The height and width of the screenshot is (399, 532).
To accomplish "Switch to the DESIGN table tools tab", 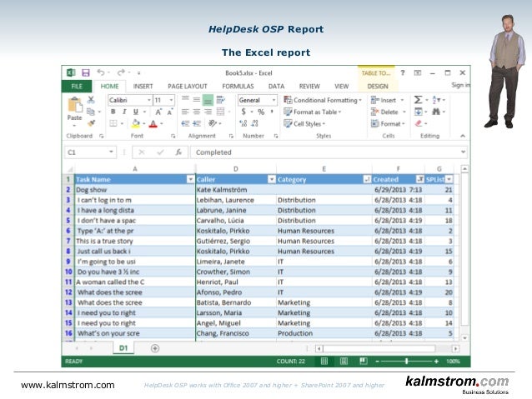I will tap(378, 86).
